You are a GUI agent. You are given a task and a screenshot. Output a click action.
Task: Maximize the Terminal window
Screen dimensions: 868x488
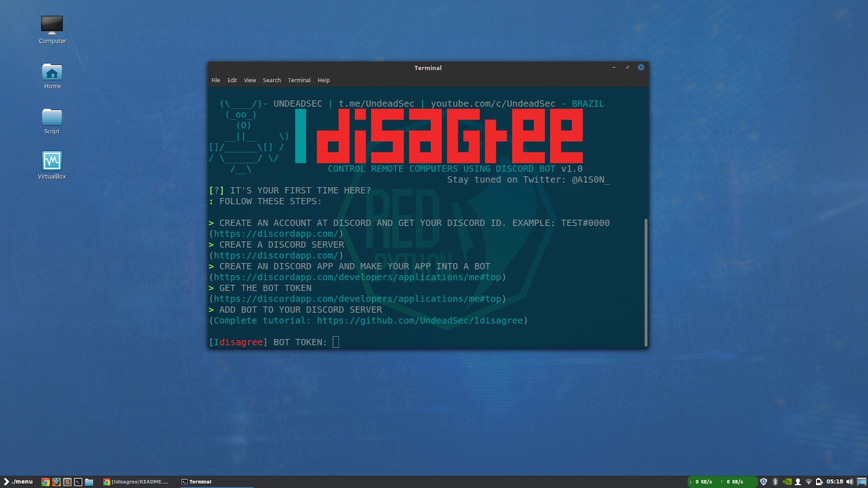[x=627, y=67]
